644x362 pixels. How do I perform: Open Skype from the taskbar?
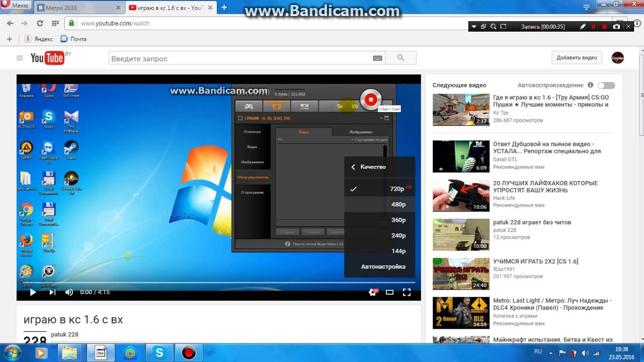[159, 352]
